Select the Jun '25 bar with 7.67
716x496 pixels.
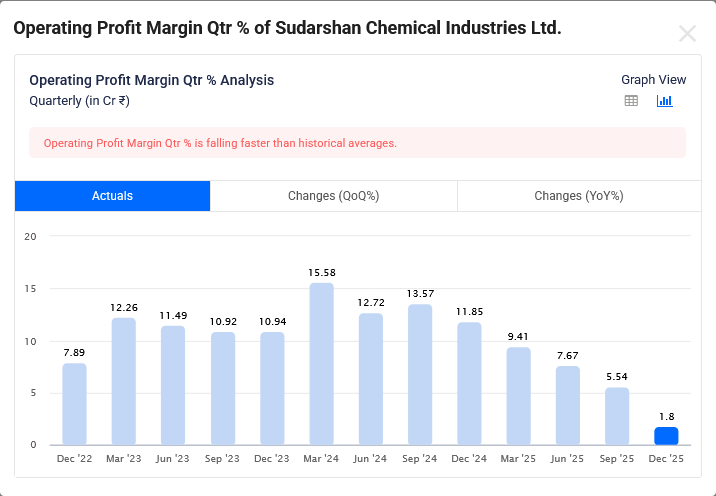coord(568,405)
